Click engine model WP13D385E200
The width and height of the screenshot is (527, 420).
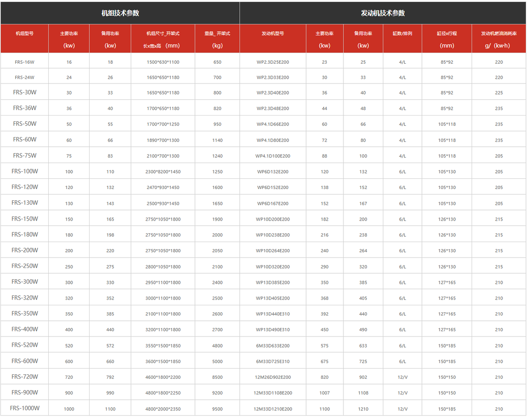pyautogui.click(x=273, y=282)
